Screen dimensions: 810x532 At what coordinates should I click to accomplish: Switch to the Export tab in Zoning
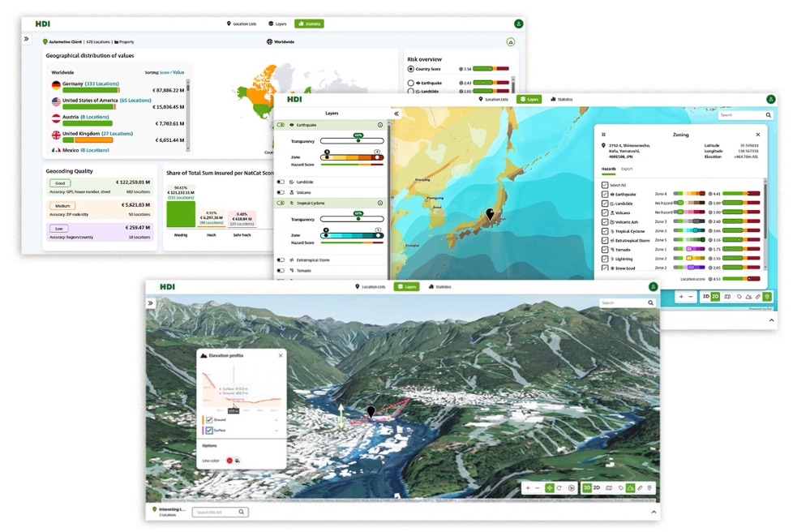tap(627, 169)
